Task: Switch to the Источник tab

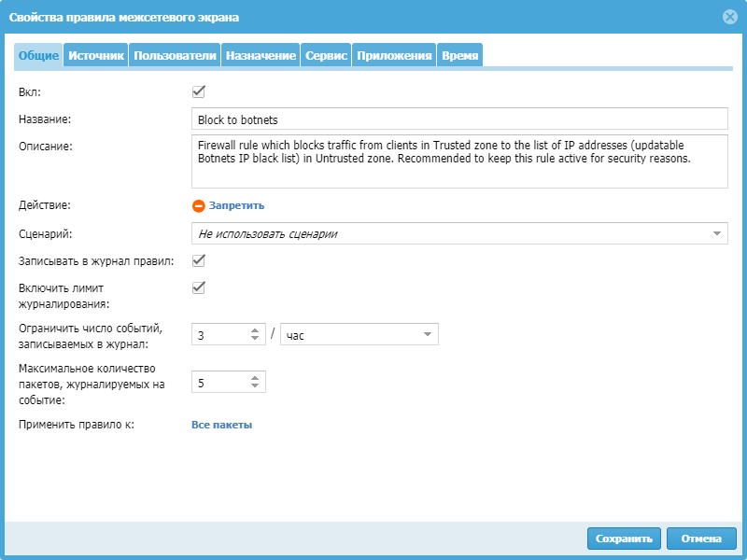Action: point(96,56)
